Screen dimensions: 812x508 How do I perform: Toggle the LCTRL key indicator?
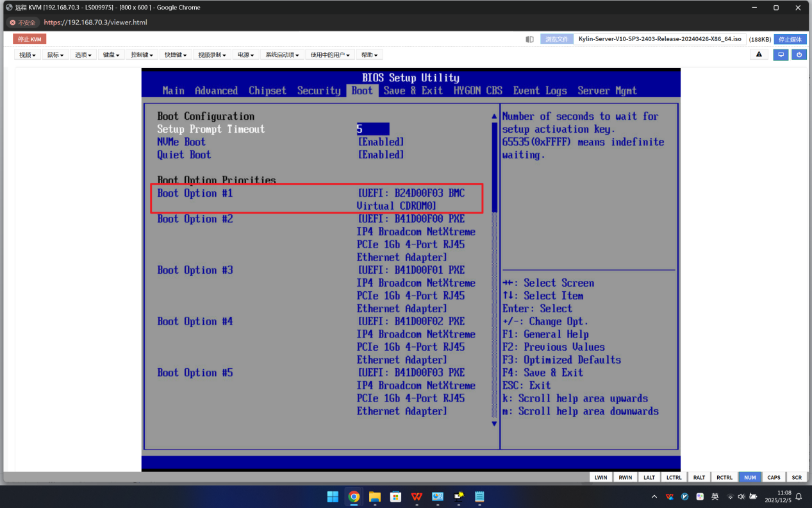(674, 477)
